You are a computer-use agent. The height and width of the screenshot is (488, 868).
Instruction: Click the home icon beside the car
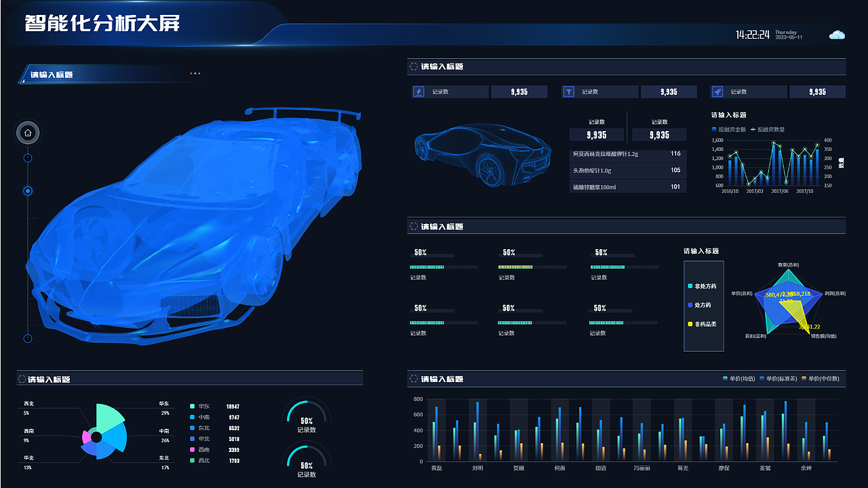click(28, 133)
